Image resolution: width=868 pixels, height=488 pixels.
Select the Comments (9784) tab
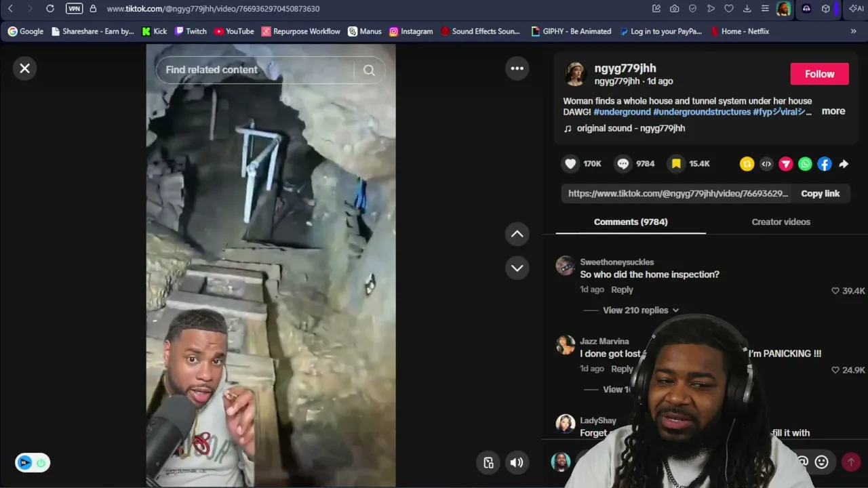point(631,222)
